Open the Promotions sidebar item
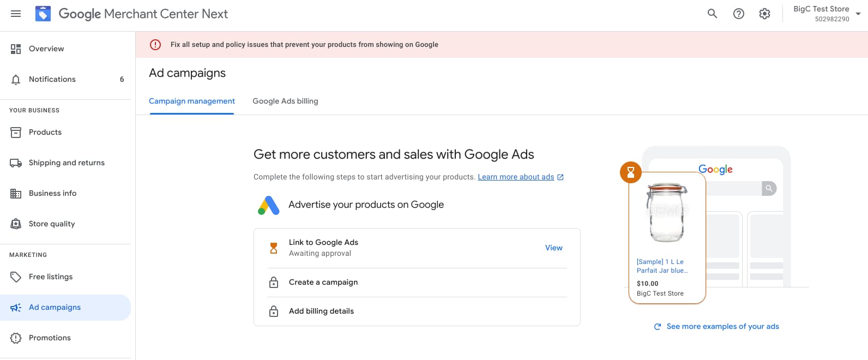 [x=50, y=338]
